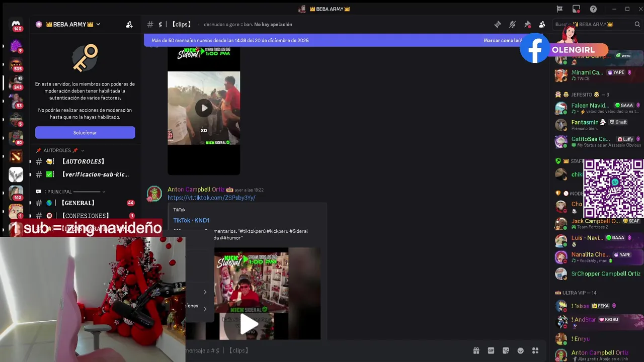This screenshot has height=362, width=644.
Task: Focus the BEBA ARMY search field
Action: click(x=597, y=24)
